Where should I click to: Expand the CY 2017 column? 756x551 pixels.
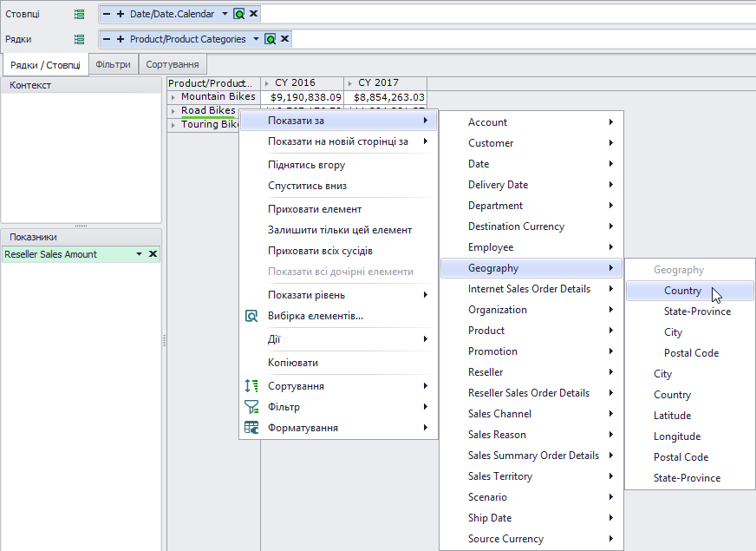(x=350, y=83)
